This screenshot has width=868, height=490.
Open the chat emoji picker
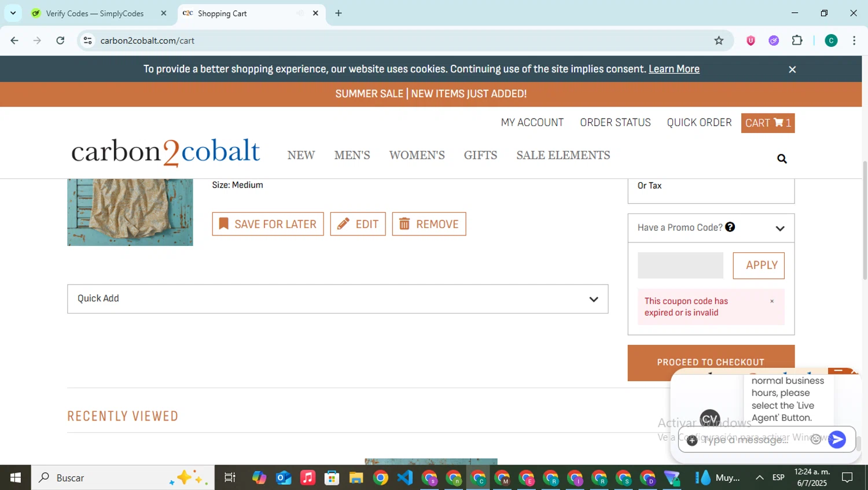click(816, 439)
